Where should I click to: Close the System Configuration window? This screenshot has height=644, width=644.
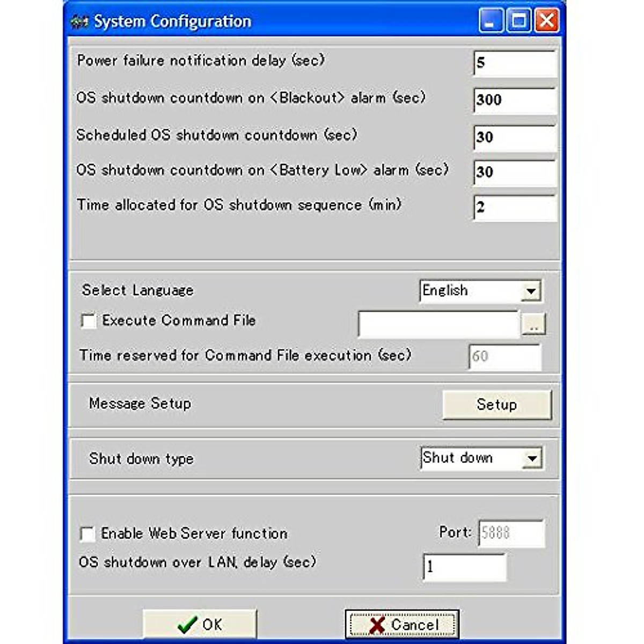(547, 21)
